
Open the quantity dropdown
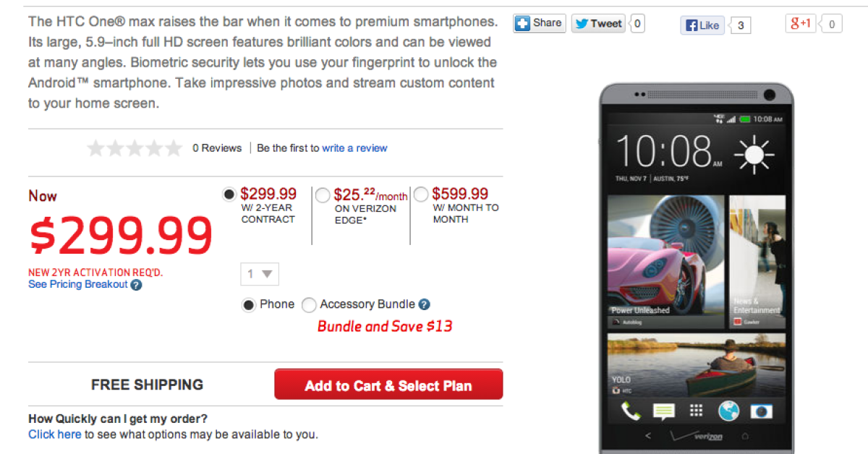coord(260,275)
